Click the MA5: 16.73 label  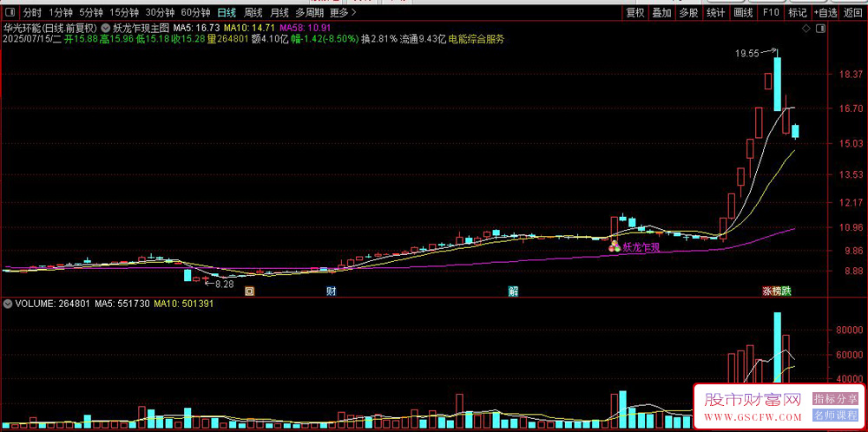point(196,28)
